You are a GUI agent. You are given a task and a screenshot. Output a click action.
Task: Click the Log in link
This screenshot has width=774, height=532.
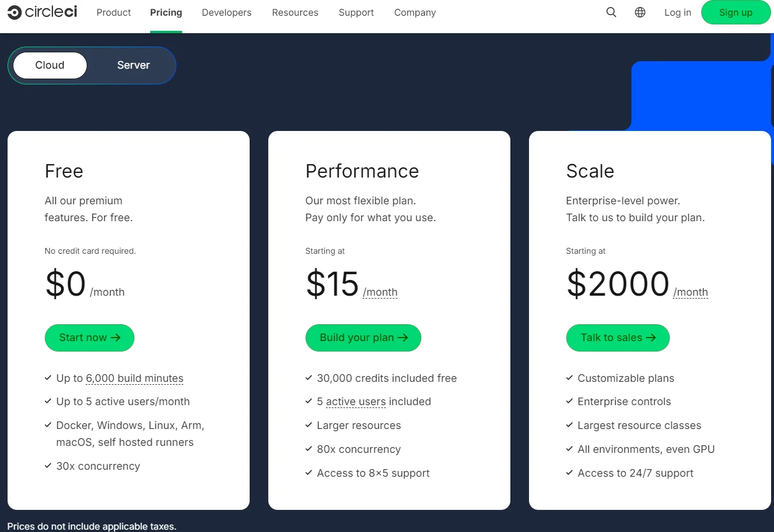coord(678,12)
